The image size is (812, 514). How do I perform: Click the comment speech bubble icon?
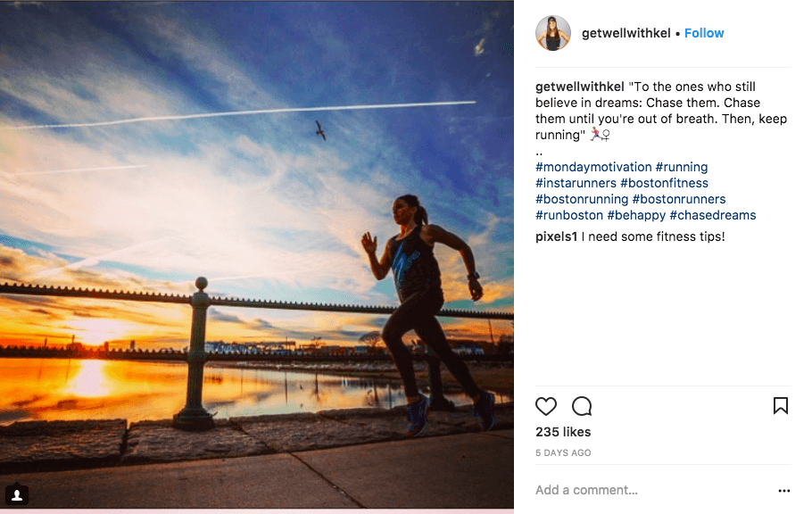click(582, 406)
